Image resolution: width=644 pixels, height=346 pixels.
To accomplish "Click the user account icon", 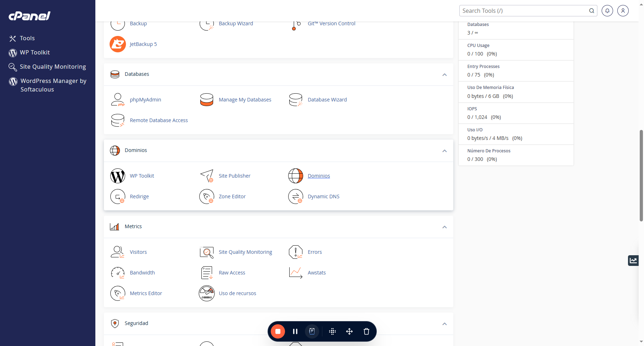I will 623,11.
